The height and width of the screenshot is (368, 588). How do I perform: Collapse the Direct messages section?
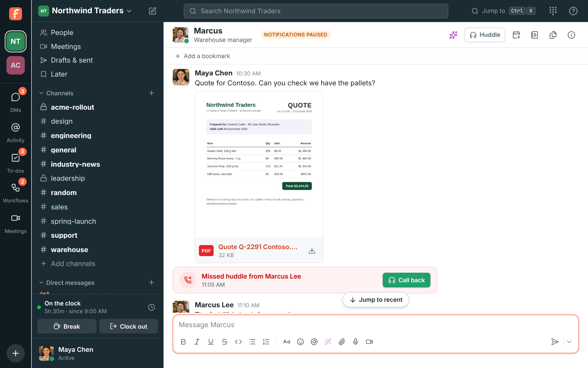click(x=41, y=283)
